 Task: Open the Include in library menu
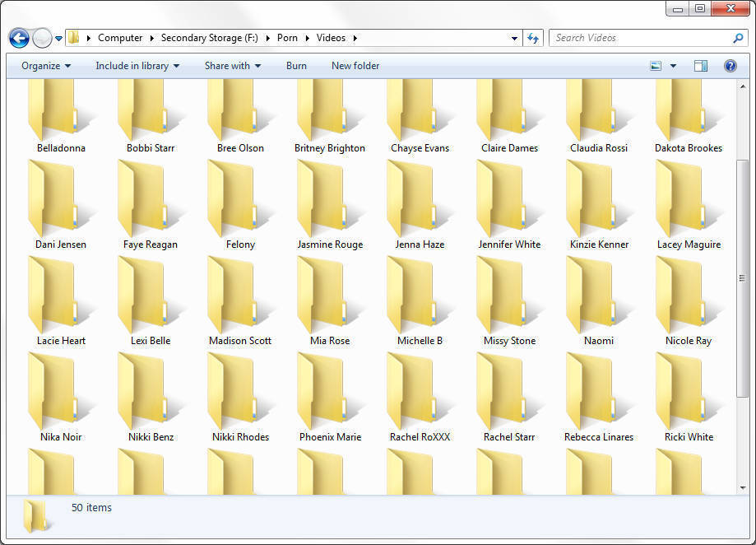tap(137, 66)
